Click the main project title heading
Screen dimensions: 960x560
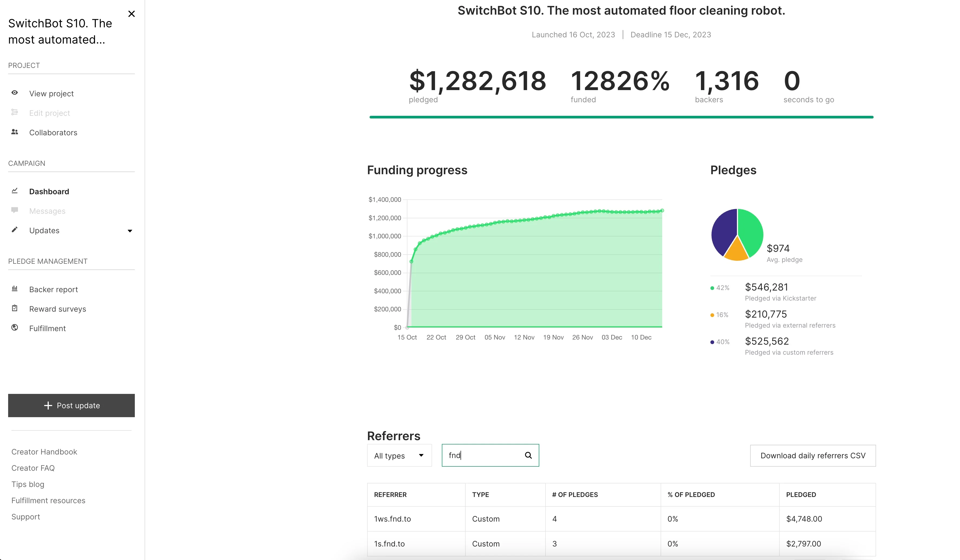pyautogui.click(x=621, y=11)
